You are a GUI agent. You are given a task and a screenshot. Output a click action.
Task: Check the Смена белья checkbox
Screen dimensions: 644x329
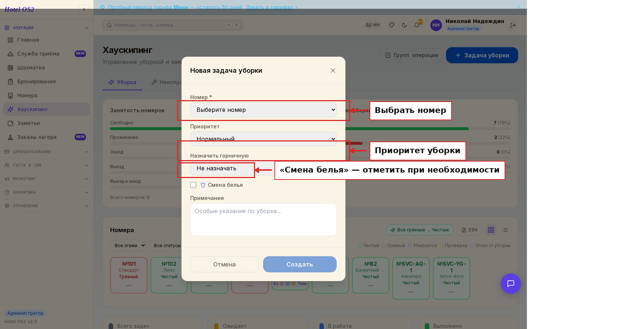[193, 185]
